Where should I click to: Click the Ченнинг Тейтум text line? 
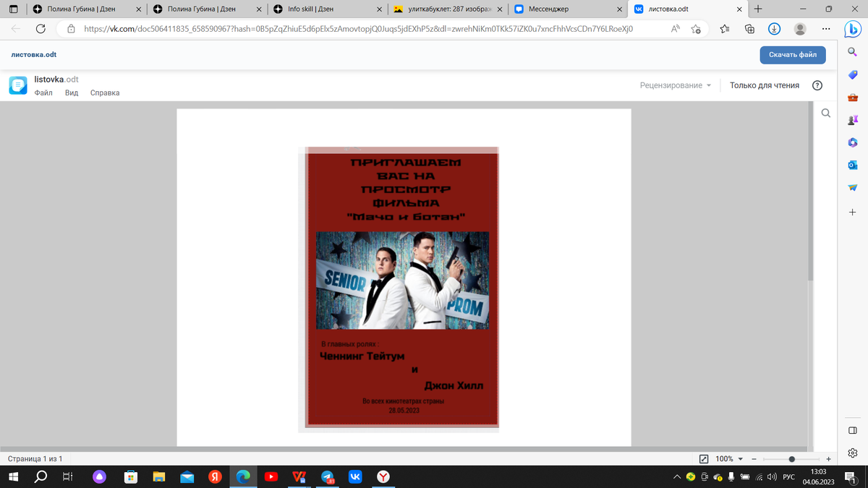pos(362,356)
